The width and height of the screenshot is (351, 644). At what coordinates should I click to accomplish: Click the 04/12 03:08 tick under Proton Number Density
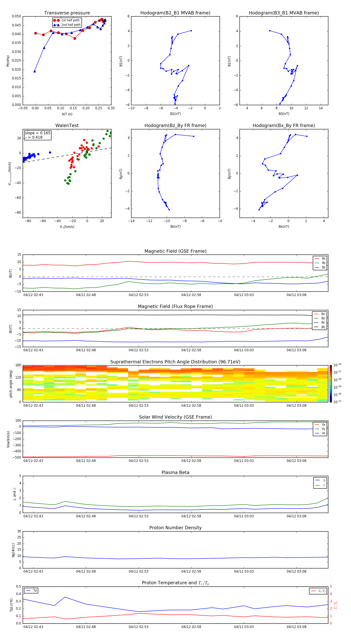296,571
